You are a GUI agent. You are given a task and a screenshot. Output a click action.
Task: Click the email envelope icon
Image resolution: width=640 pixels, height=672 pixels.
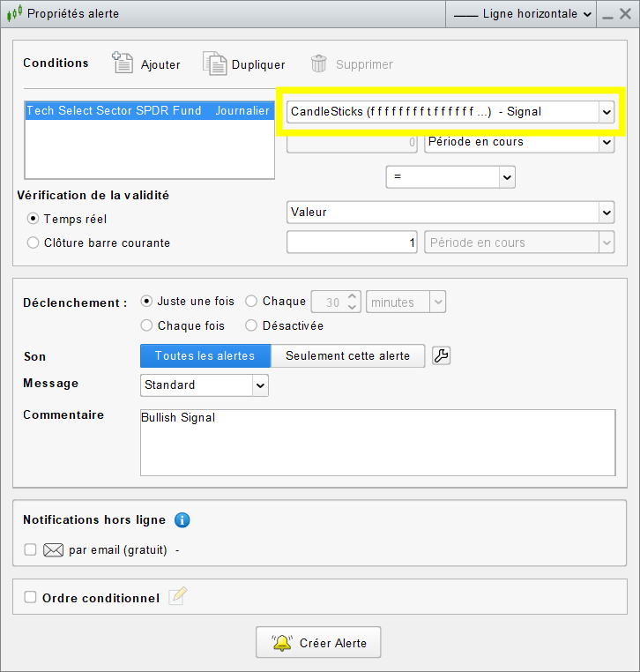coord(54,549)
